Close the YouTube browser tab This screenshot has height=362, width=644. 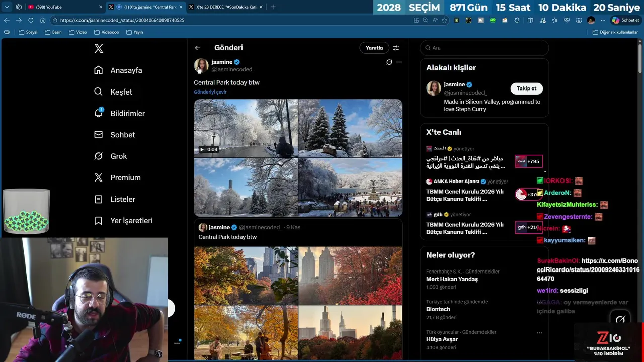coord(100,7)
